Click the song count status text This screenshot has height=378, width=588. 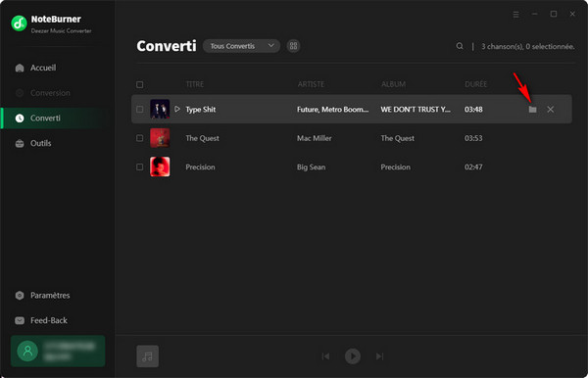[x=527, y=46]
